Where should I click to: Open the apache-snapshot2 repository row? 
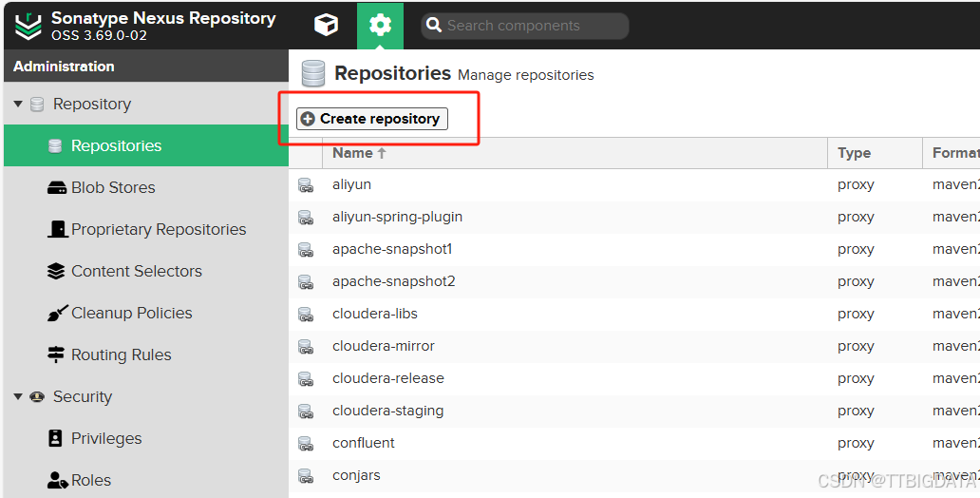coord(634,281)
